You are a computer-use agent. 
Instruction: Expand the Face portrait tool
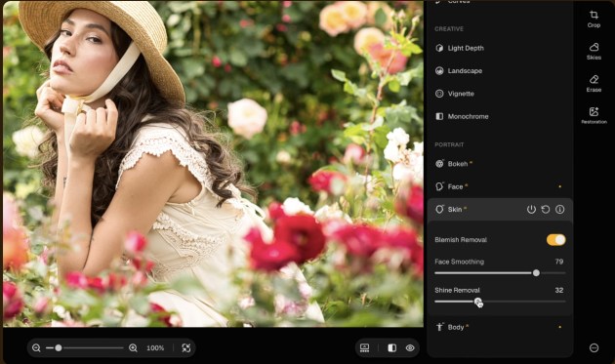pyautogui.click(x=499, y=186)
